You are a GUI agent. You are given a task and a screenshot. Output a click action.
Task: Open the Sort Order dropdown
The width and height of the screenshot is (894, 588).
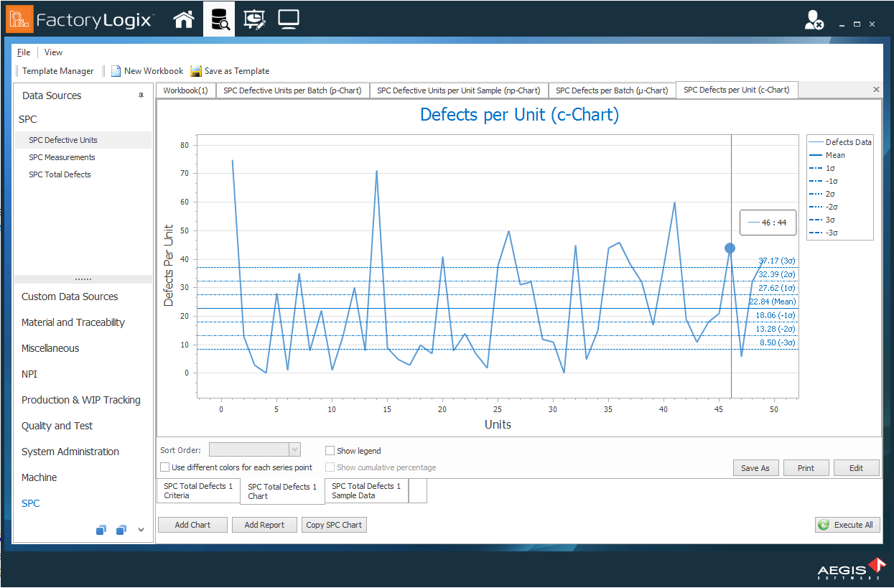(294, 449)
